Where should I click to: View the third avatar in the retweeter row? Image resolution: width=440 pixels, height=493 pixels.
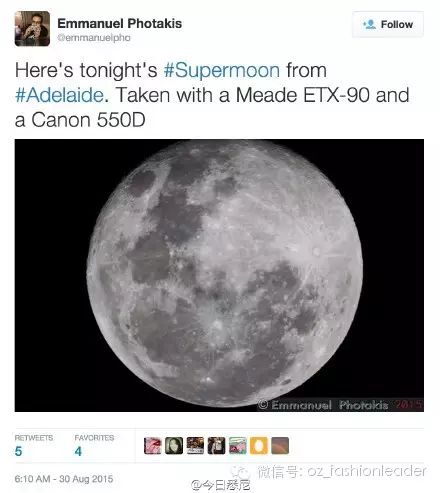point(195,446)
